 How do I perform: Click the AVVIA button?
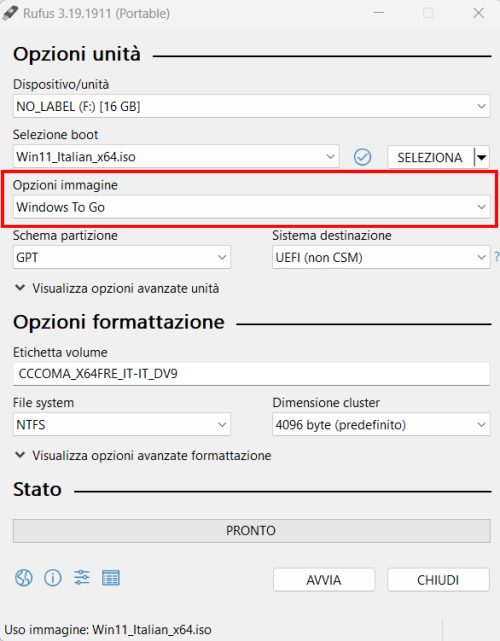324,580
